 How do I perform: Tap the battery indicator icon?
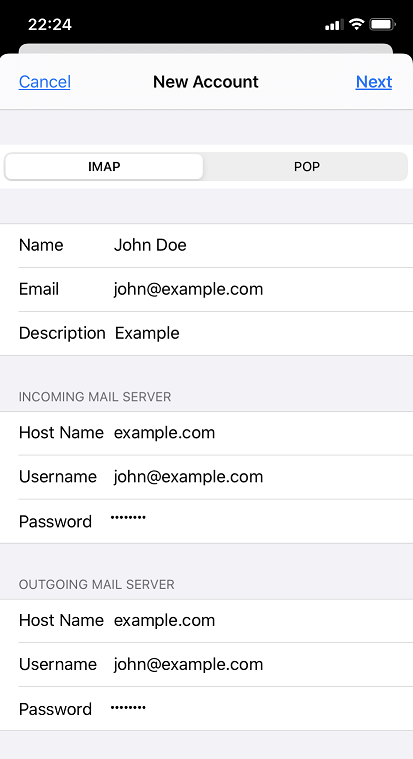382,24
